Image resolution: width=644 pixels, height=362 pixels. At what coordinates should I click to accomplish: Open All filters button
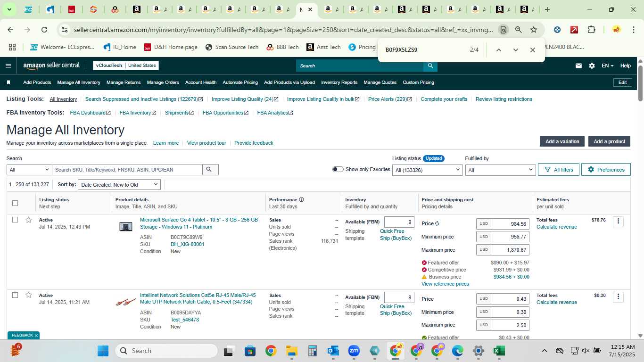point(559,170)
